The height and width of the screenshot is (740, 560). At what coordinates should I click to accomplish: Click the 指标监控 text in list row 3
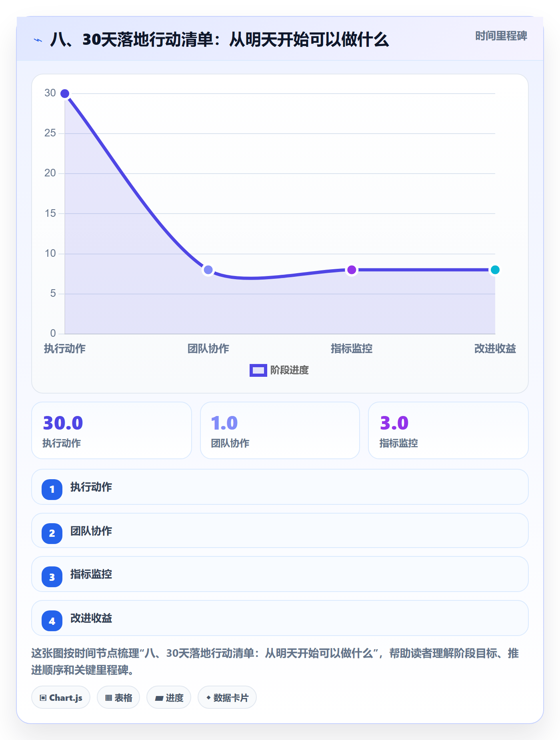[91, 574]
